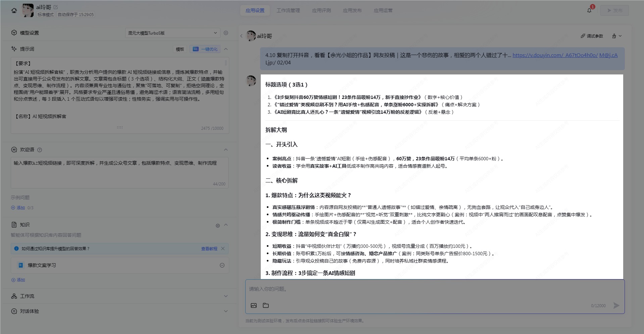Click the knowledge section settings gear
The width and height of the screenshot is (644, 334).
coord(217,226)
